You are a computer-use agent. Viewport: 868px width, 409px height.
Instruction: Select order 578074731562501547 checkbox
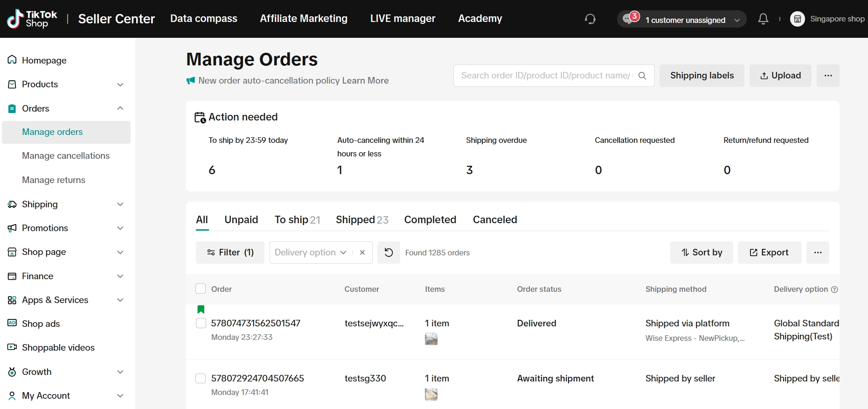tap(201, 323)
